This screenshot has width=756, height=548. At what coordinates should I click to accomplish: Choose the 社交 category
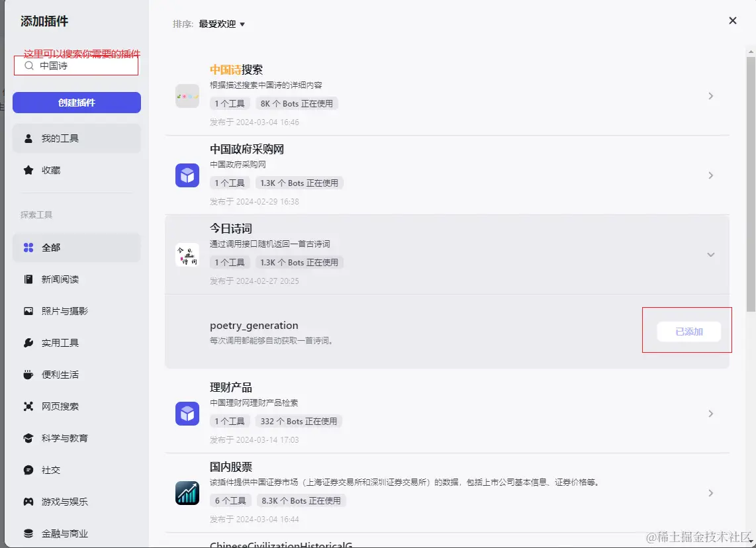[x=77, y=470]
